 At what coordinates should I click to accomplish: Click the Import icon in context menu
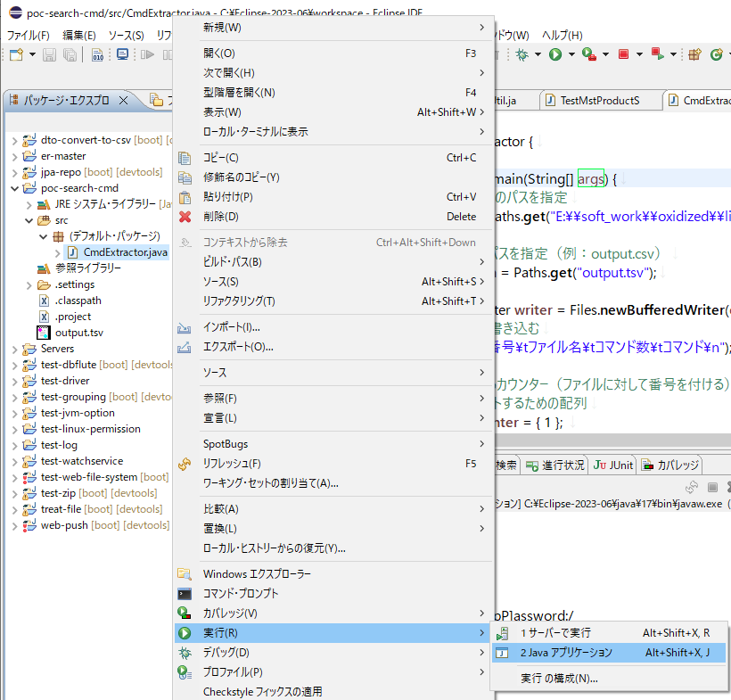tap(185, 328)
